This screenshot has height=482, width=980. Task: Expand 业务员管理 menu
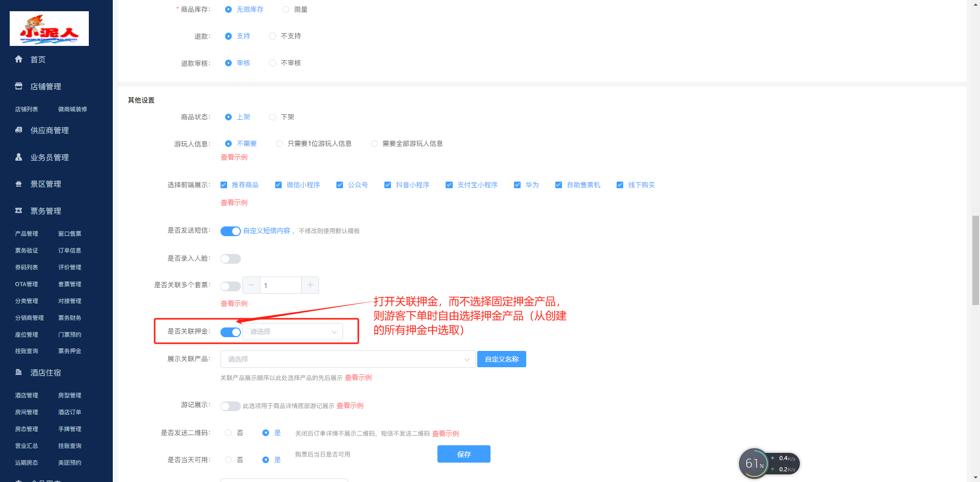tap(50, 158)
